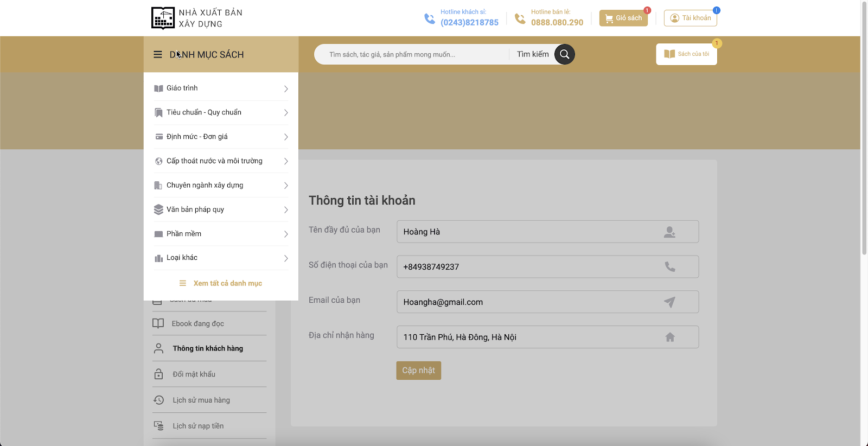This screenshot has height=446, width=868.
Task: Select Đổi mật khẩu in the sidebar
Action: click(209, 374)
